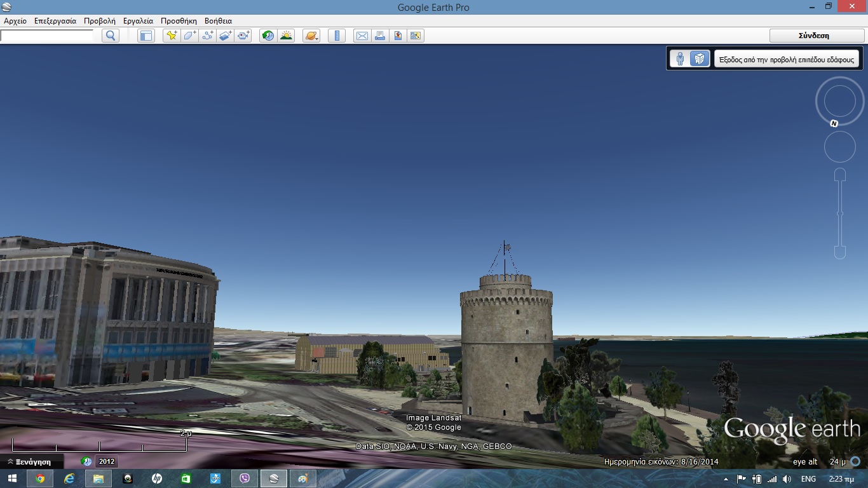The width and height of the screenshot is (868, 488).
Task: Toggle sunlight across the landscape icon
Action: 286,36
